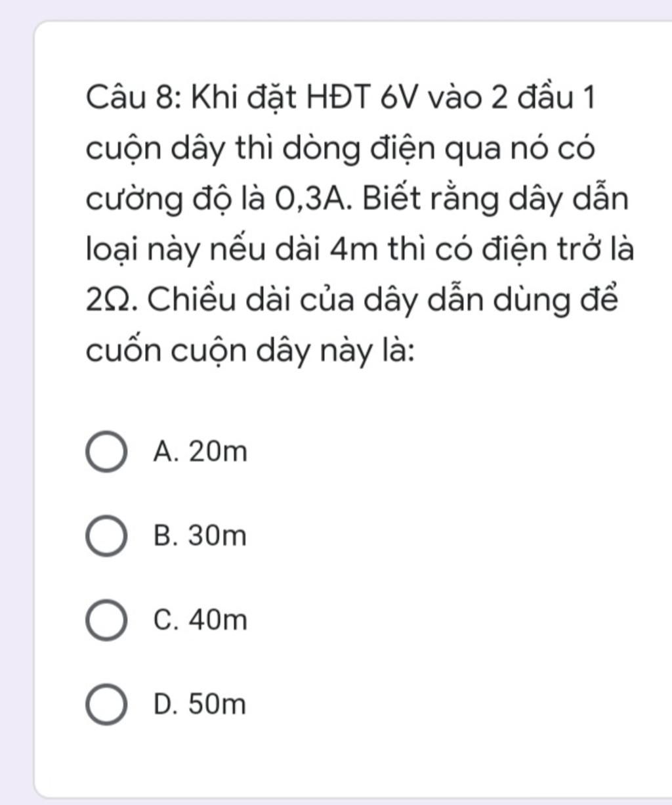
Task: Mark the radio option D. 50m
Action: [106, 705]
